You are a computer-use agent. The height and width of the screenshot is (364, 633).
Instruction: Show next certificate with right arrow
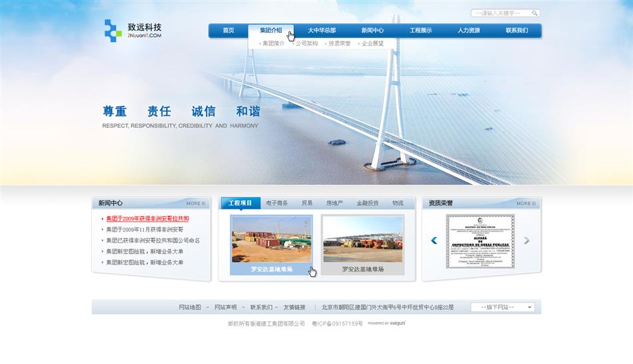click(x=526, y=240)
